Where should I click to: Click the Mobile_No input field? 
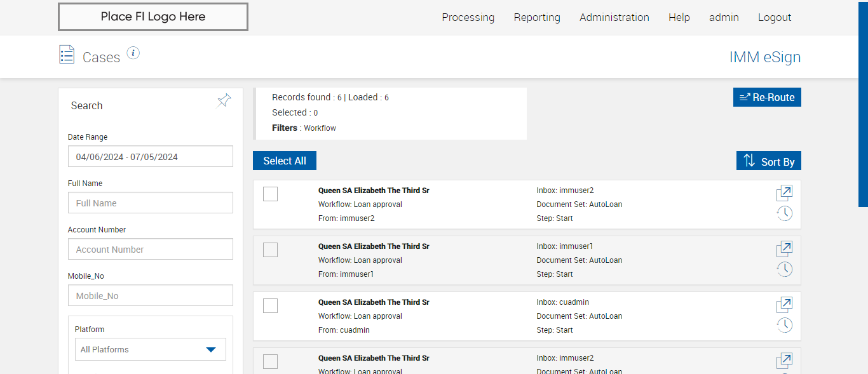tap(151, 296)
